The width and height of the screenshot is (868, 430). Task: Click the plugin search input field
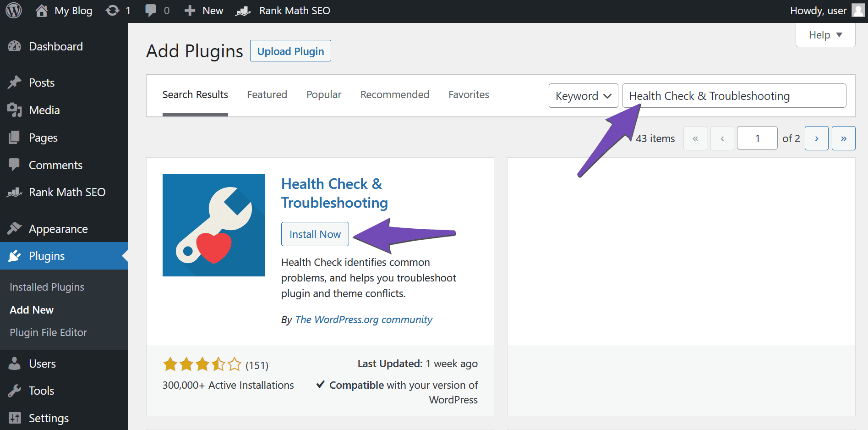[x=734, y=96]
